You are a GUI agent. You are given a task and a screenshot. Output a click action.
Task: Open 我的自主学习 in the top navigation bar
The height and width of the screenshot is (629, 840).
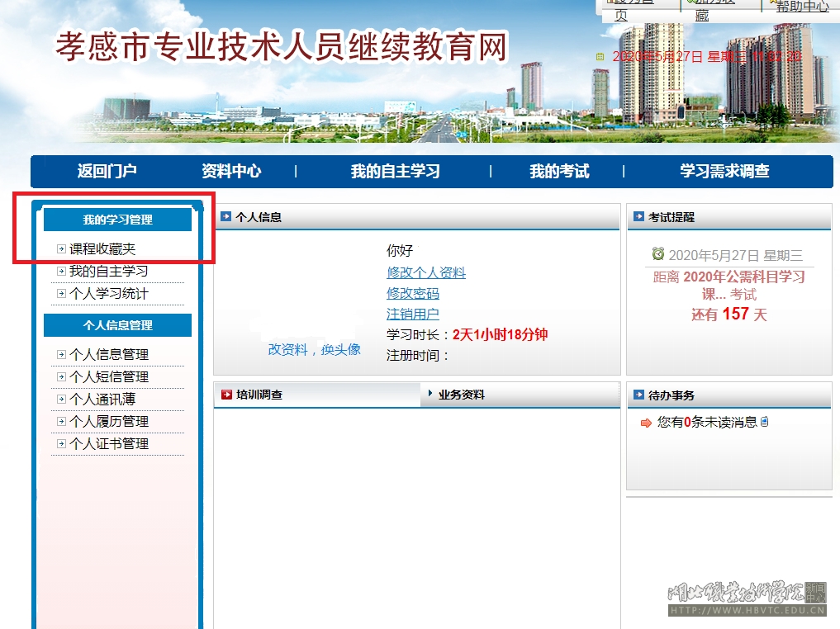395,172
